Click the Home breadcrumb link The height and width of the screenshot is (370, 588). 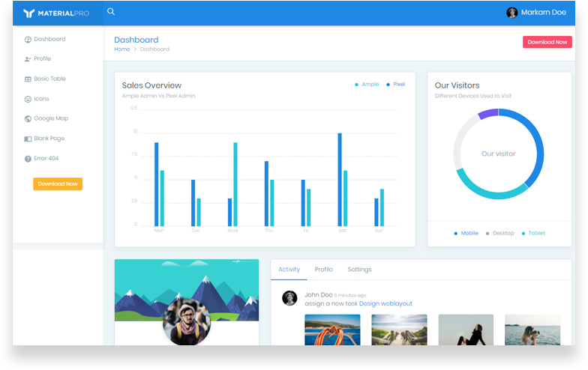point(121,49)
